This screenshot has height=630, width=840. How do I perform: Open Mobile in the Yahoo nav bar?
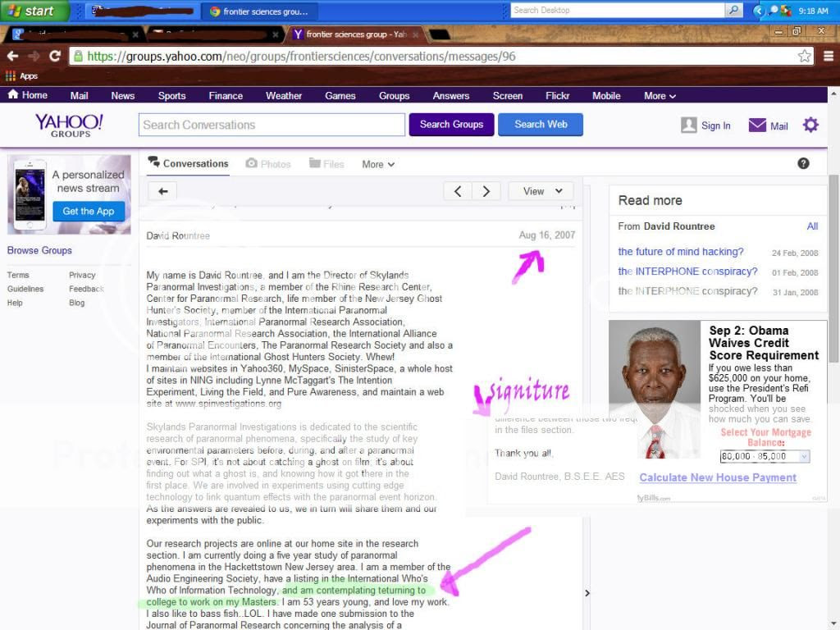[x=606, y=95]
